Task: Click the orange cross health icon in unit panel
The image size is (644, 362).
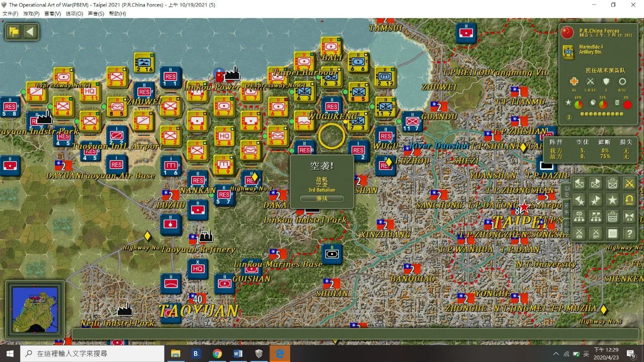Action: pos(574,81)
